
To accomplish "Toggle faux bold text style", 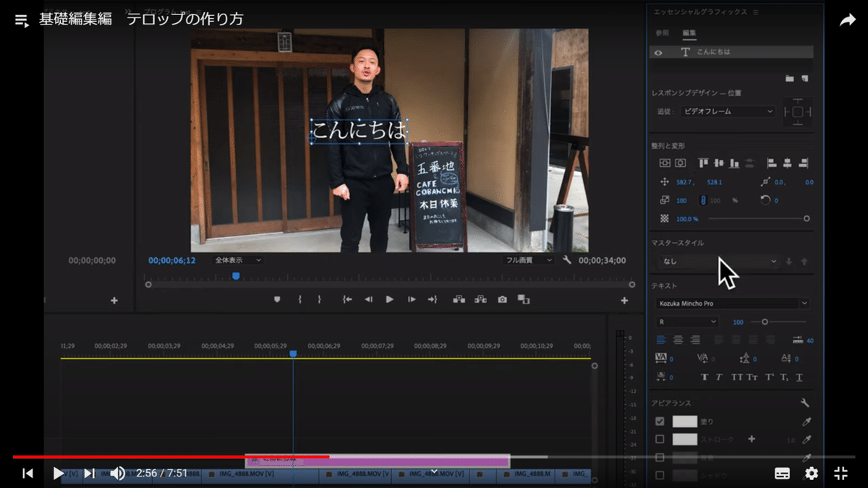I will [x=705, y=377].
